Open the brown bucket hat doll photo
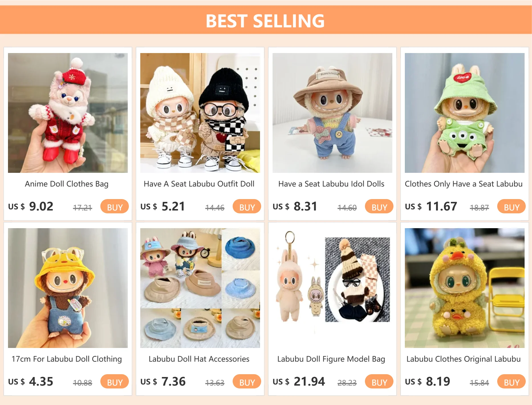 332,113
